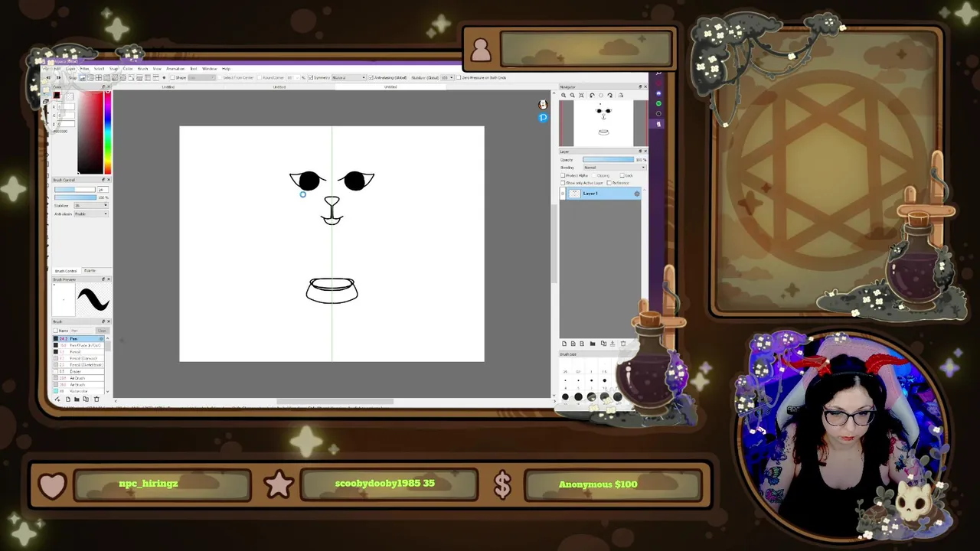The width and height of the screenshot is (980, 551).
Task: Fit canvas to window in Navigator
Action: click(581, 96)
